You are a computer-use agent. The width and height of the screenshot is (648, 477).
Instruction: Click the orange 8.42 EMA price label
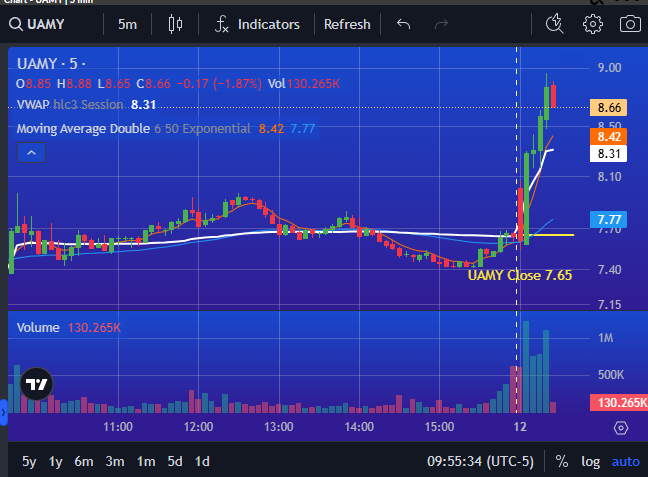tap(608, 137)
